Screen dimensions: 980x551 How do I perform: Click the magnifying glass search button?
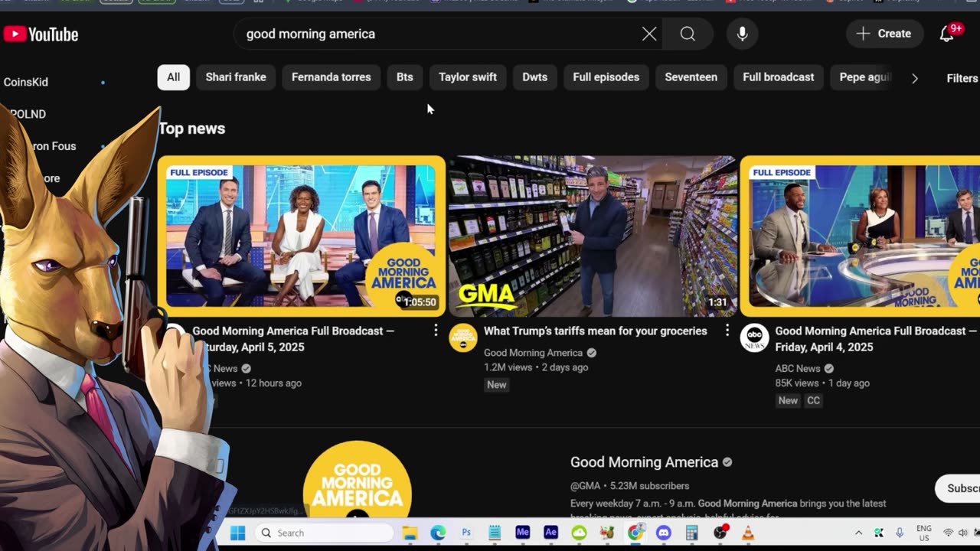click(x=688, y=34)
